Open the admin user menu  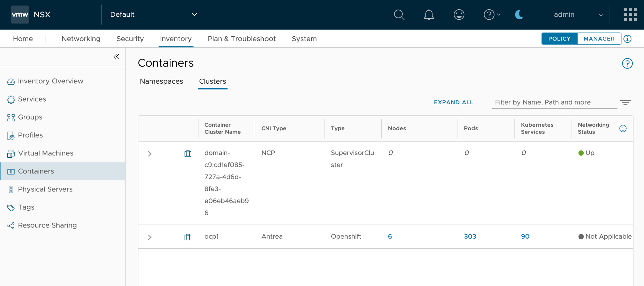(578, 15)
